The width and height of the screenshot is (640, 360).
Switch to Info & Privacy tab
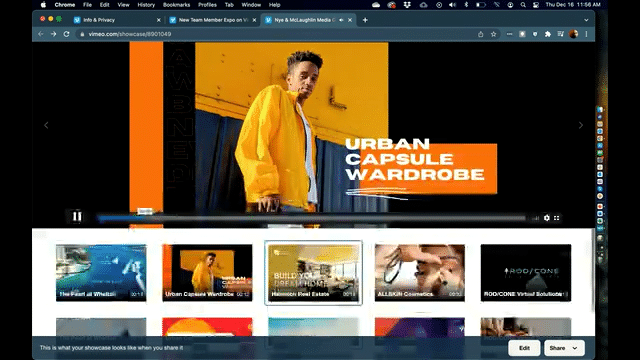(117, 20)
